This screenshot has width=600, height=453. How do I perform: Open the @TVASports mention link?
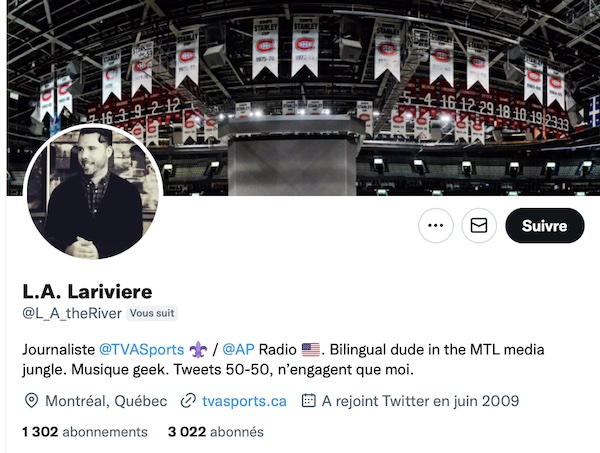[142, 350]
